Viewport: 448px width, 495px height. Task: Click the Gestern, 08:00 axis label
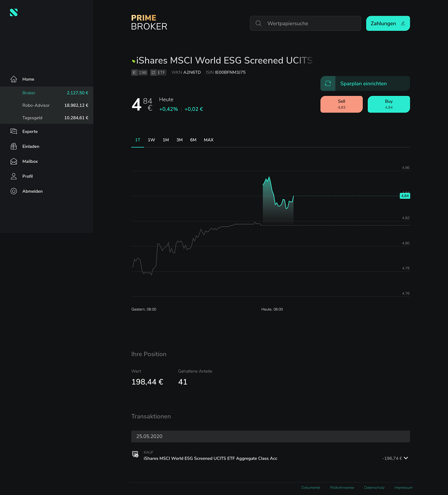[143, 309]
